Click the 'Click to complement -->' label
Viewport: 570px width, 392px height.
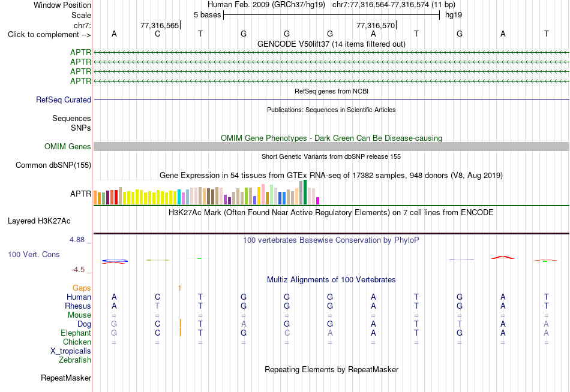tap(49, 35)
